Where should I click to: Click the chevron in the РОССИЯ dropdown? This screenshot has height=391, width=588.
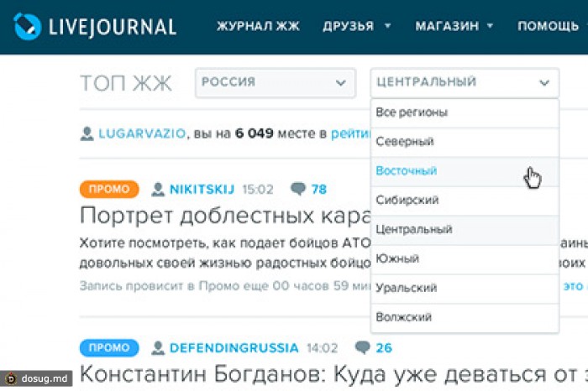click(x=340, y=83)
